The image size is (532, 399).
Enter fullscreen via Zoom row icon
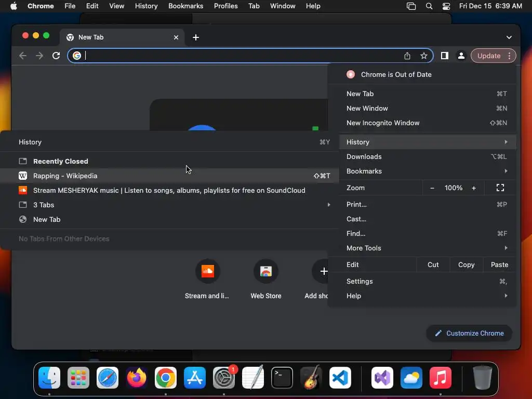click(500, 188)
